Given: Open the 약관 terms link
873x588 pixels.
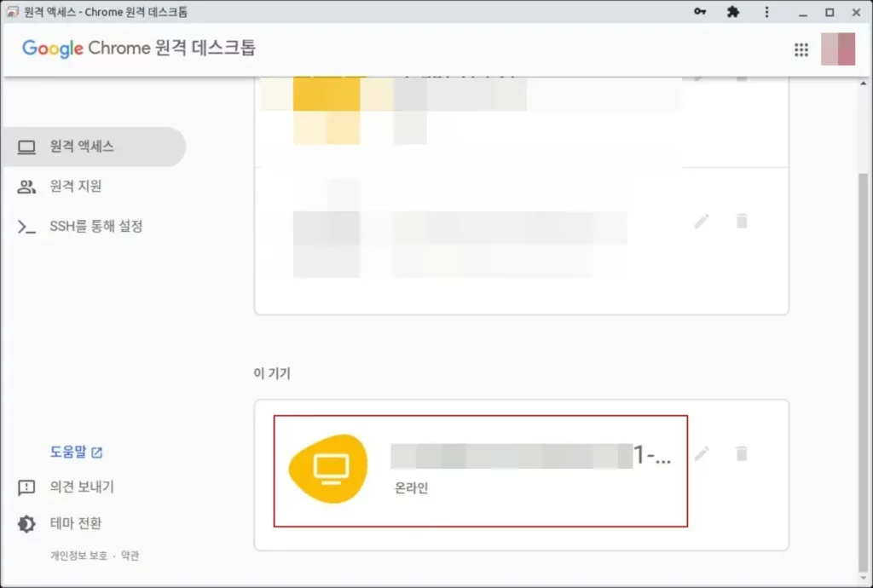Looking at the screenshot, I should coord(130,556).
